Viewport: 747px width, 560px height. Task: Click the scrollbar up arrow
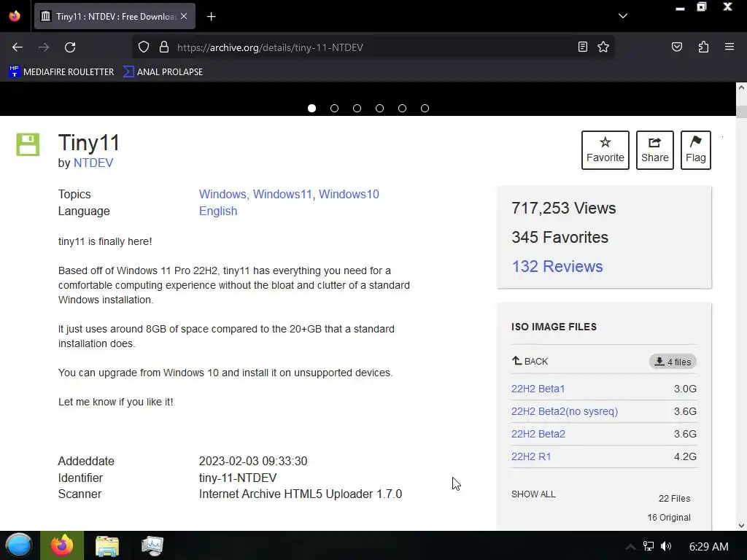click(x=741, y=87)
